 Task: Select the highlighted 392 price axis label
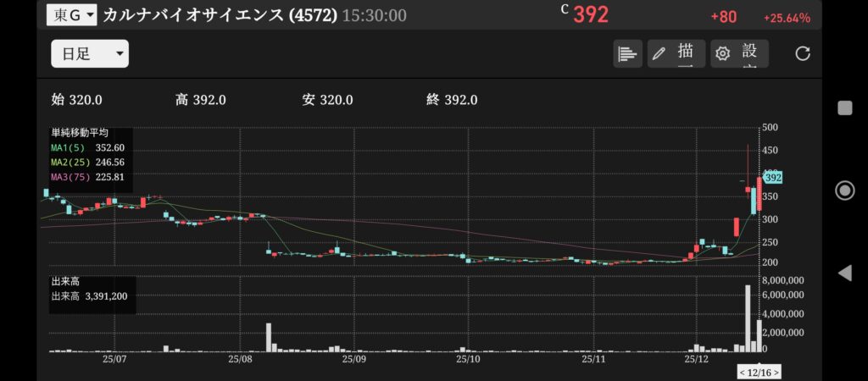click(x=772, y=178)
